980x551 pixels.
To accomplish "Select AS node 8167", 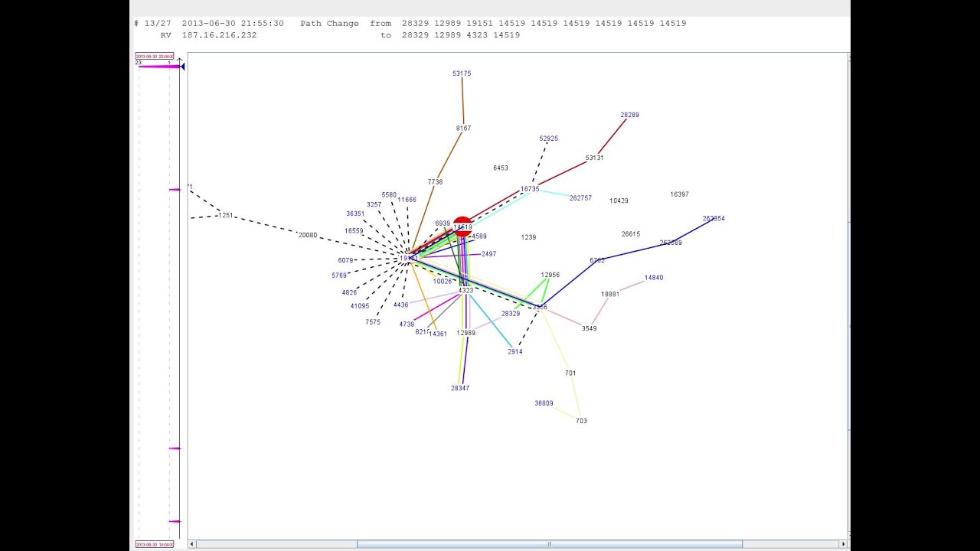I will pyautogui.click(x=463, y=128).
